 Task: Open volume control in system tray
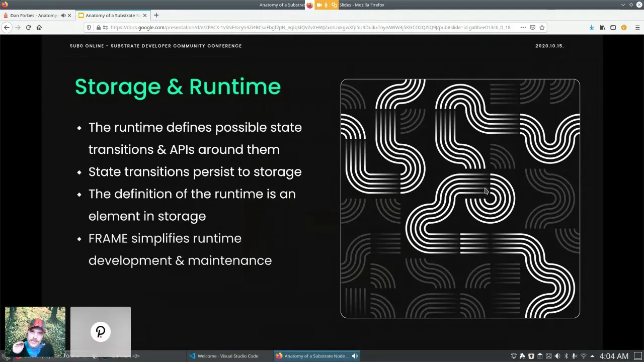coord(557,356)
